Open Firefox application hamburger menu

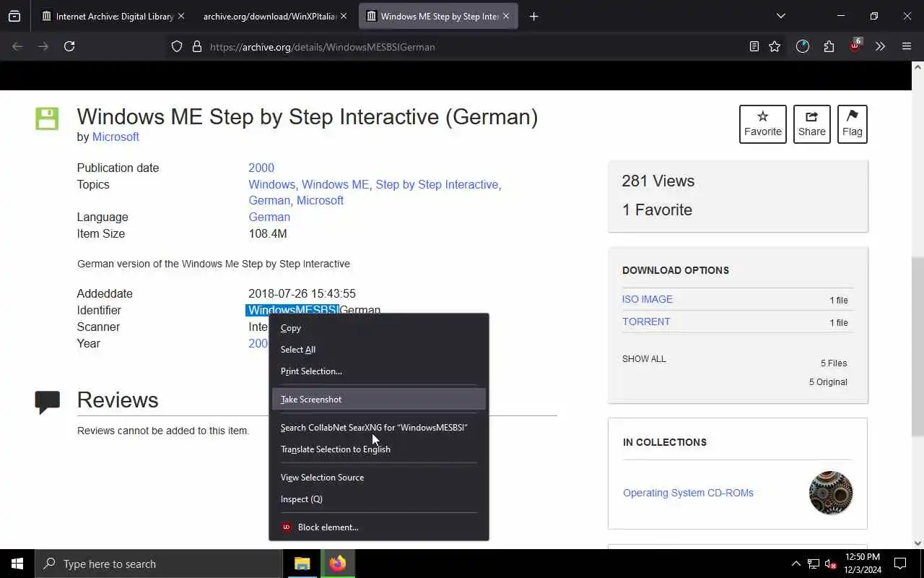(x=907, y=46)
